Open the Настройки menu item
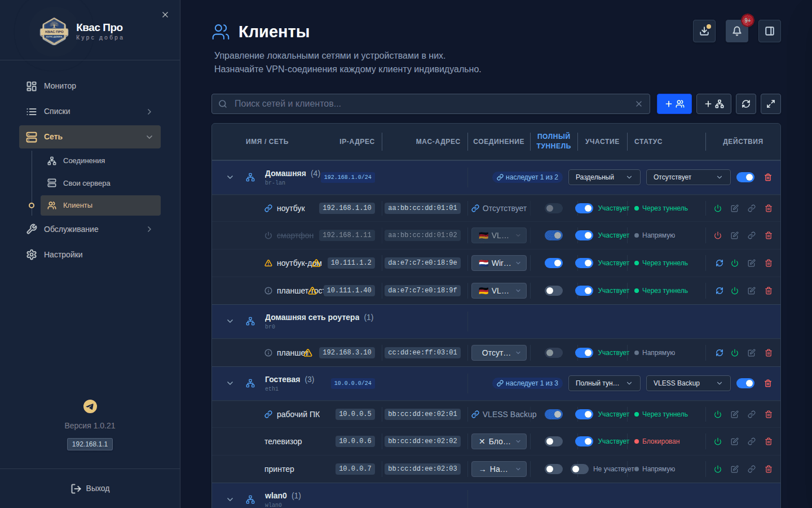The image size is (812, 508). click(x=90, y=255)
